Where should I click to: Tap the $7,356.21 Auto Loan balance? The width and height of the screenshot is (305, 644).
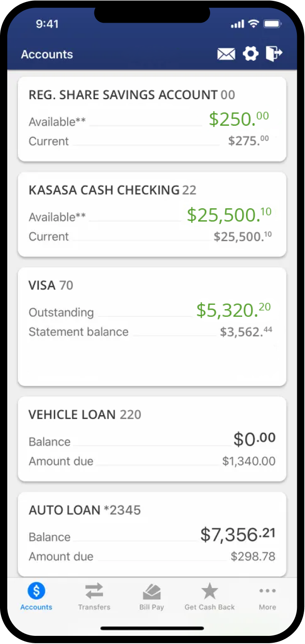238,535
